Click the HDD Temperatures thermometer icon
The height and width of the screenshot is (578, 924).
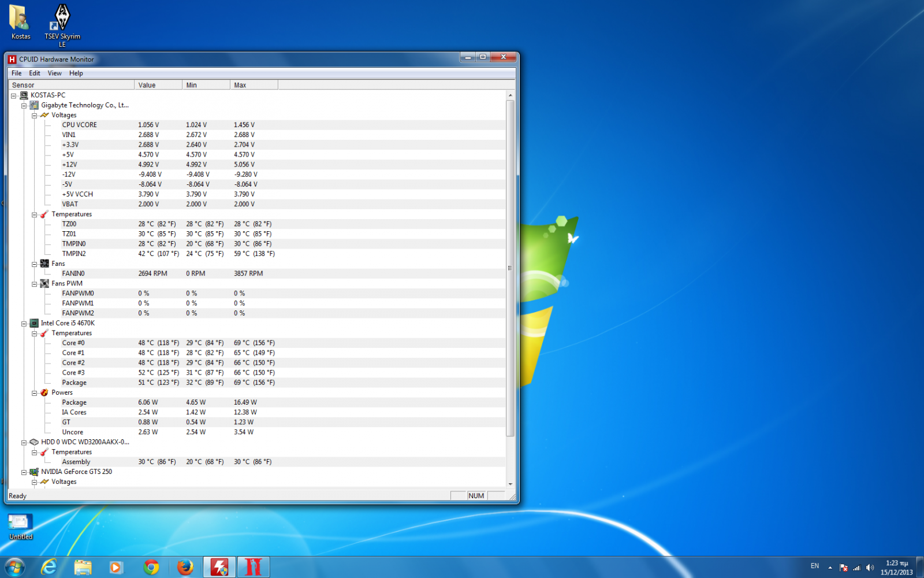[44, 452]
